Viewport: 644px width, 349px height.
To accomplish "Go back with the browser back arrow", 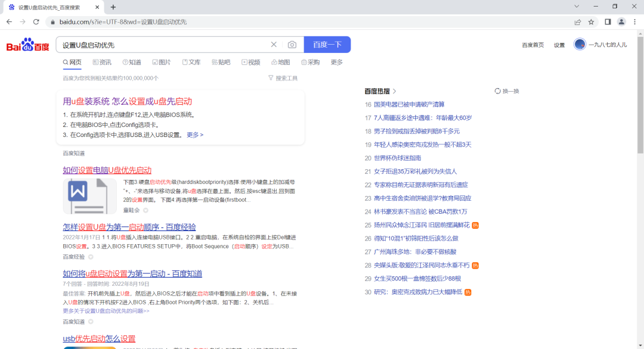I will [9, 21].
